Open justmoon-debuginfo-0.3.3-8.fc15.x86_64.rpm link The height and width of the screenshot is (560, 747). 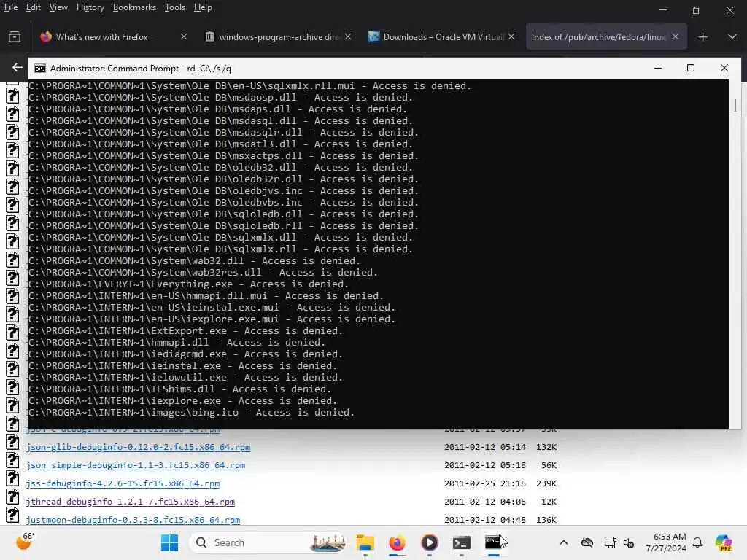pos(133,519)
